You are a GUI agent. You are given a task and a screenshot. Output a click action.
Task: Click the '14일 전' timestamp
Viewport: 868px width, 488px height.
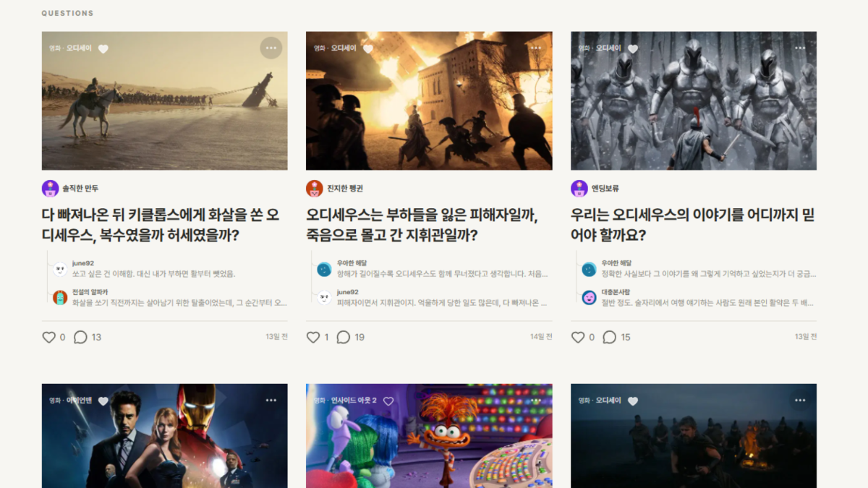[x=541, y=337]
